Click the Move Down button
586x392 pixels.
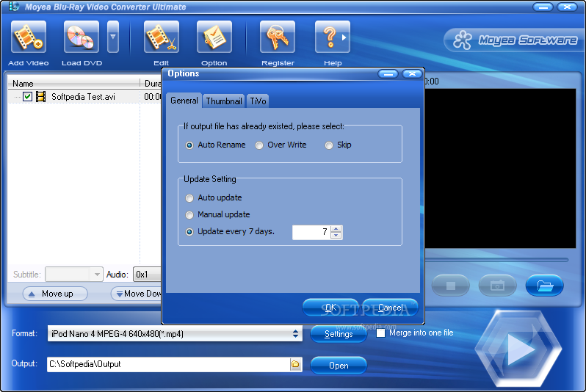point(137,294)
